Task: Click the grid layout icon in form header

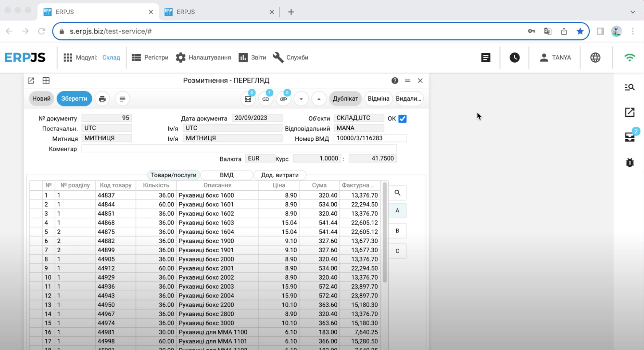Action: tap(46, 81)
